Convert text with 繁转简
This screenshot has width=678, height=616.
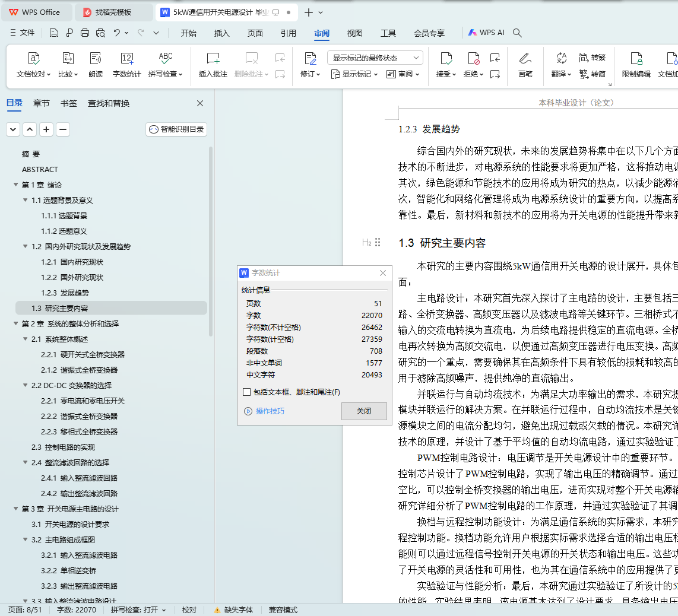tap(593, 74)
